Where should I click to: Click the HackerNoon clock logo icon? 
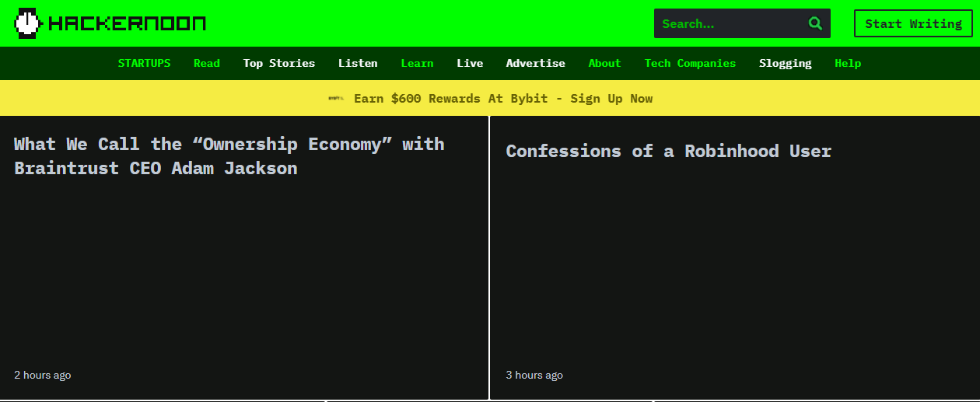[27, 23]
